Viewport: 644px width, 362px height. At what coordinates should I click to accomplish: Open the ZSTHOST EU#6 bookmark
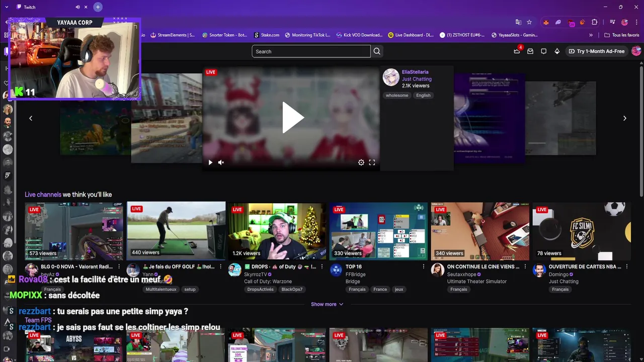pos(462,35)
